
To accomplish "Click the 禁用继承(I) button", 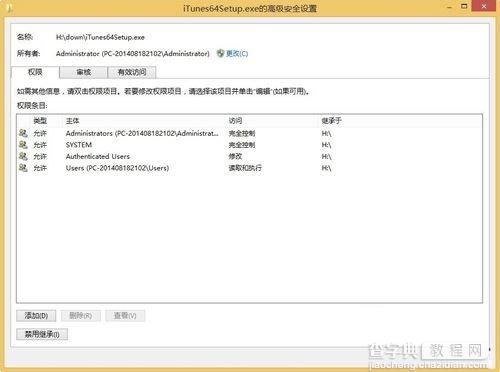I will click(x=42, y=334).
